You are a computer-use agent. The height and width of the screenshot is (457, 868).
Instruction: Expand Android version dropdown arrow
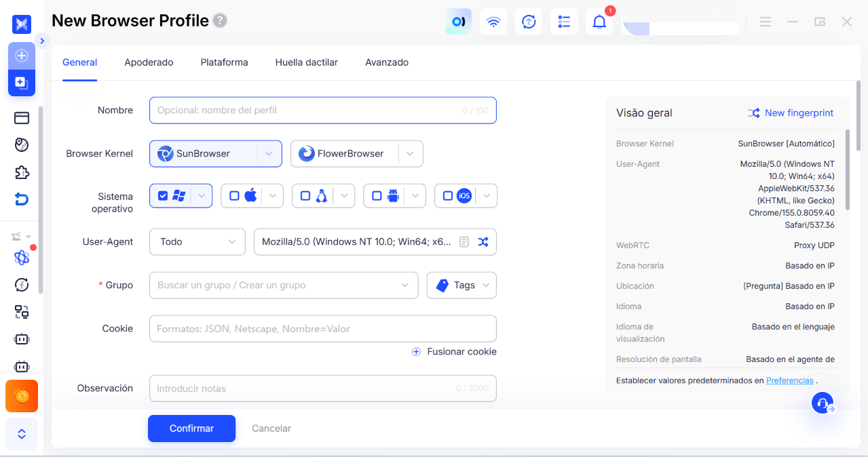(415, 196)
